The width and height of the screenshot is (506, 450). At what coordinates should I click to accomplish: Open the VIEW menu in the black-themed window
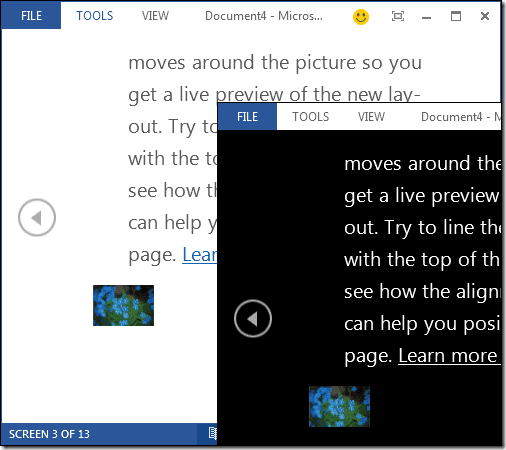[x=371, y=117]
